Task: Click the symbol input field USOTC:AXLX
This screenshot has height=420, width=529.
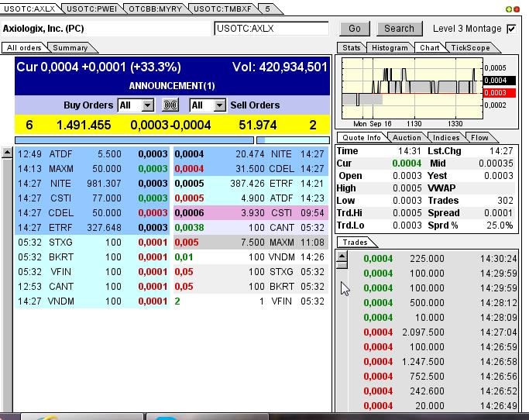Action: pyautogui.click(x=271, y=29)
